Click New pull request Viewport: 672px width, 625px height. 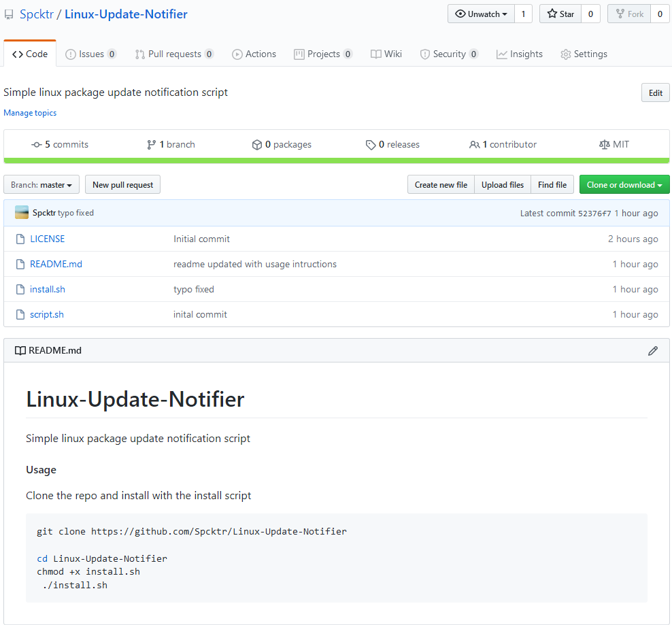pos(122,185)
